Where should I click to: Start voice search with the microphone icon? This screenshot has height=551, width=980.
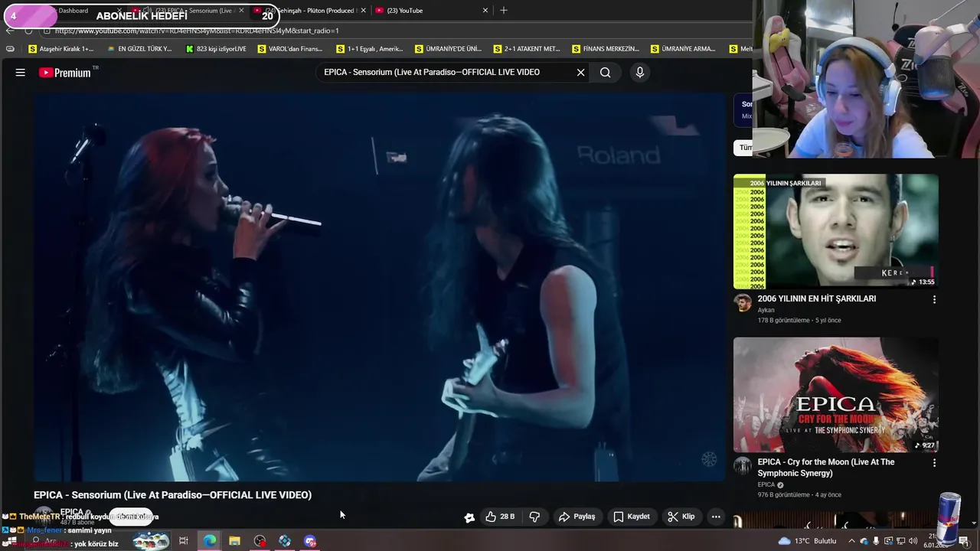click(x=640, y=73)
